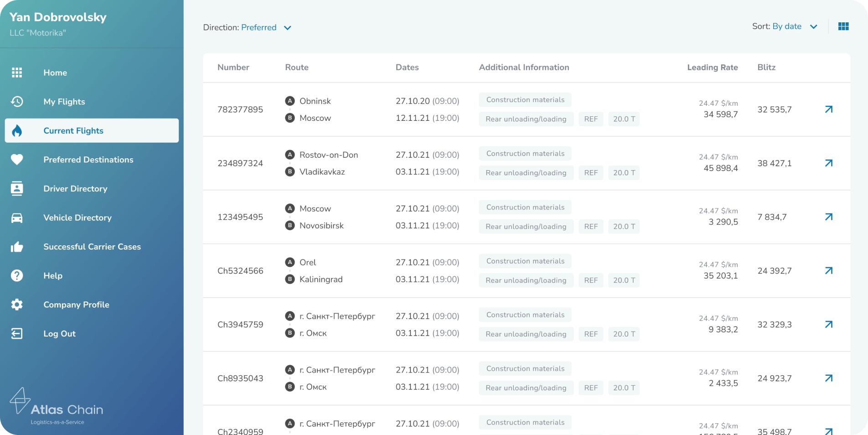The height and width of the screenshot is (435, 868).
Task: Click the Sort dropdown chevron arrow
Action: (x=813, y=27)
